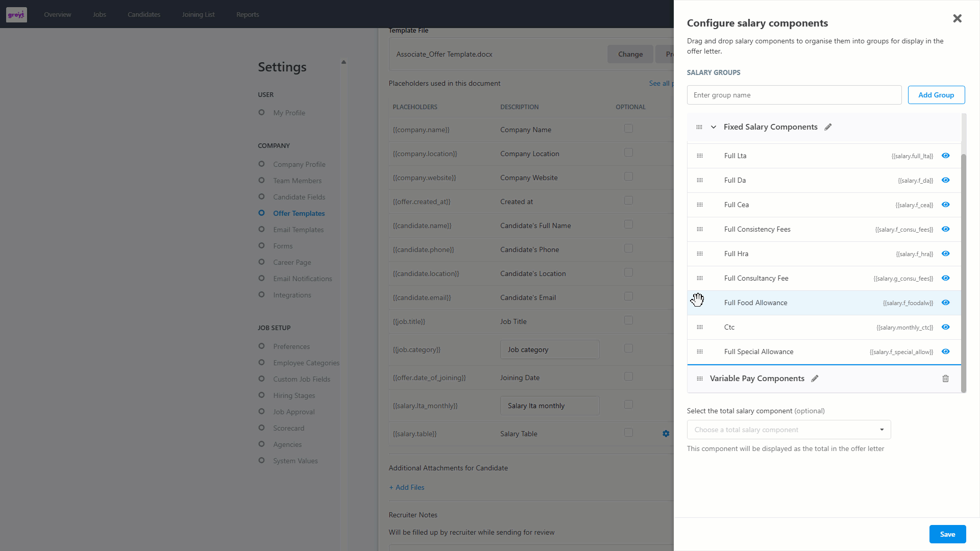Toggle visibility of Full Hra component

[945, 254]
